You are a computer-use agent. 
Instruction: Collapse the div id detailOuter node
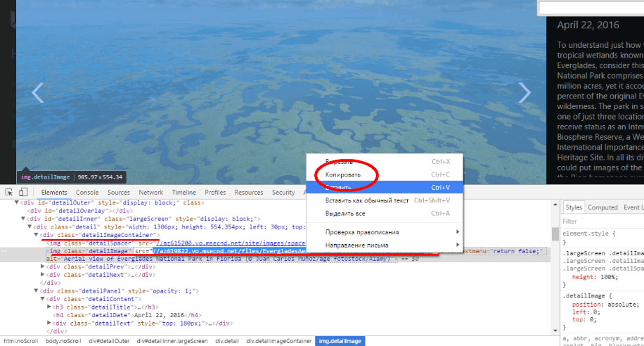tap(16, 203)
